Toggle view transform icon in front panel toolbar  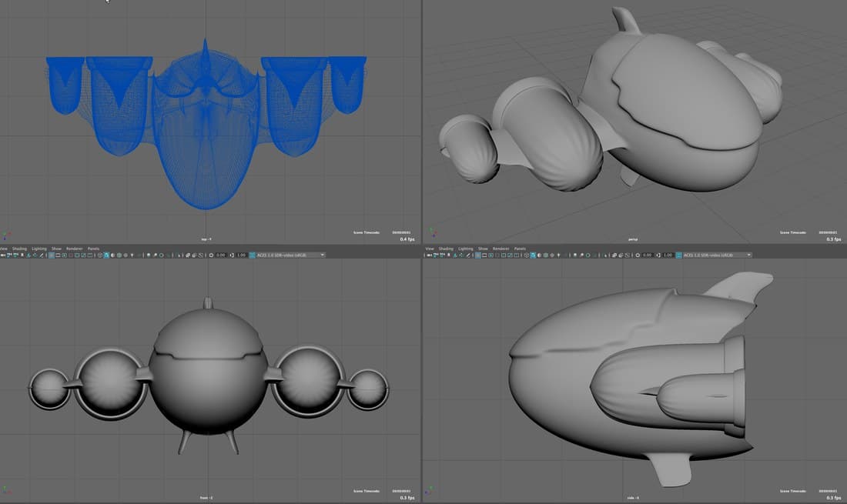[252, 255]
